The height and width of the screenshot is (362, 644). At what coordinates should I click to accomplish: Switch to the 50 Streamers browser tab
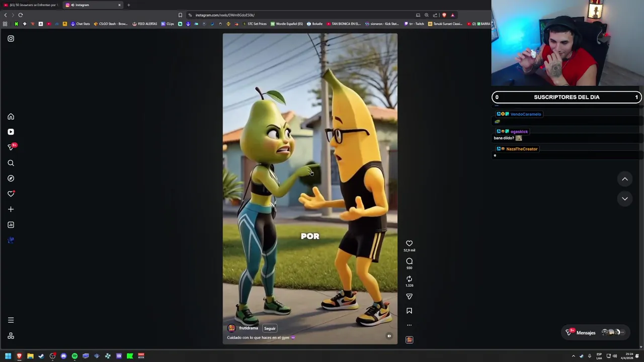pyautogui.click(x=31, y=5)
